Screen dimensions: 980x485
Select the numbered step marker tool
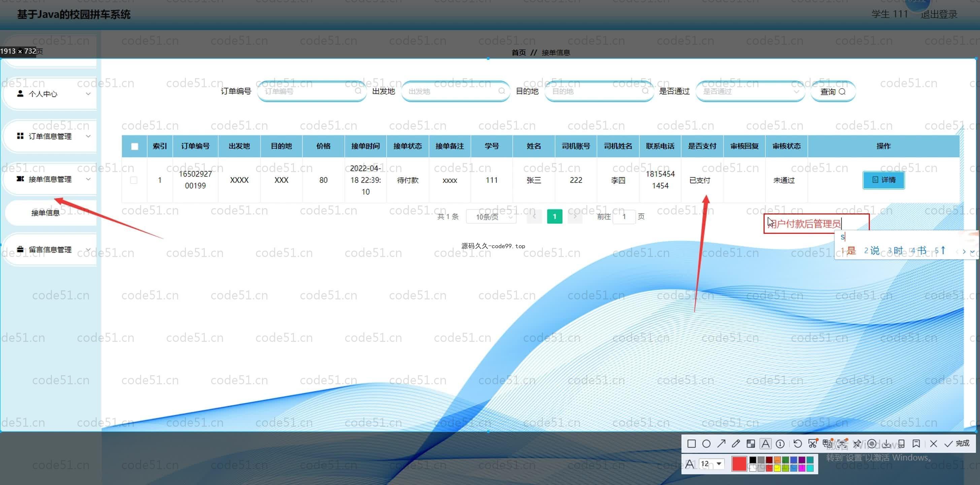(x=780, y=444)
